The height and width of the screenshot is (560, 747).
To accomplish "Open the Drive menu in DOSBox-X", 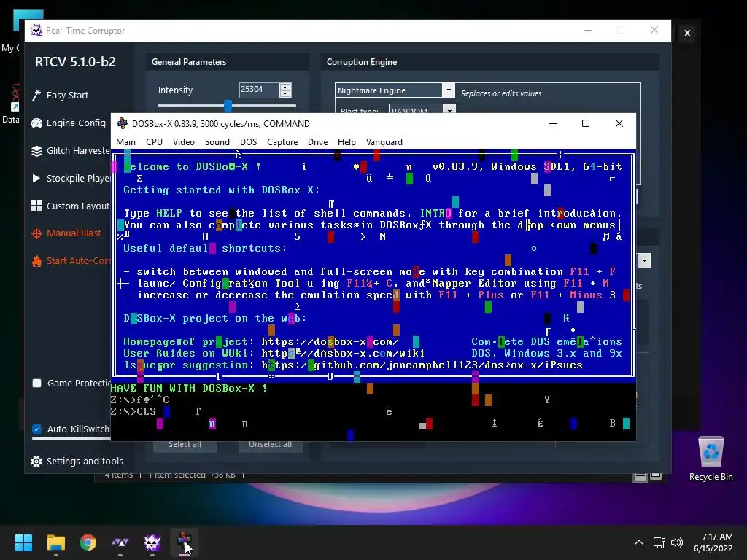I will 317,142.
